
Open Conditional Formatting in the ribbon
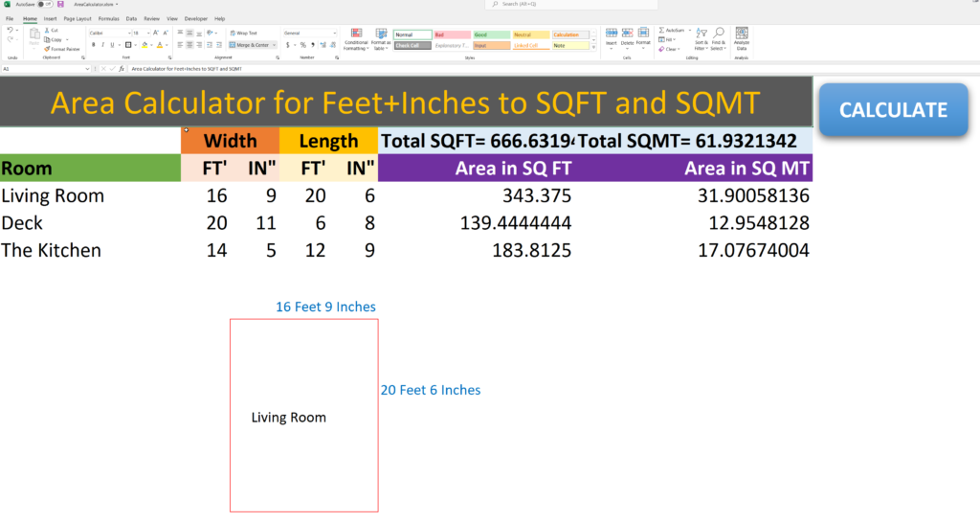356,39
